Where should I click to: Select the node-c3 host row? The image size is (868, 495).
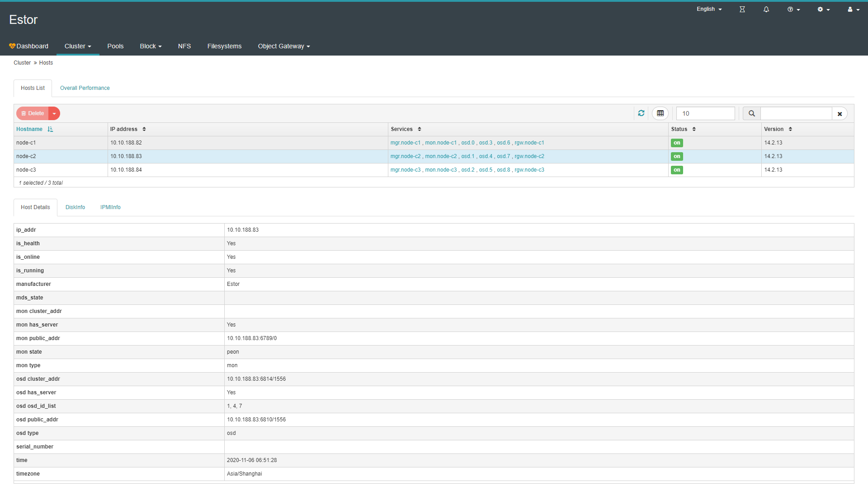61,170
